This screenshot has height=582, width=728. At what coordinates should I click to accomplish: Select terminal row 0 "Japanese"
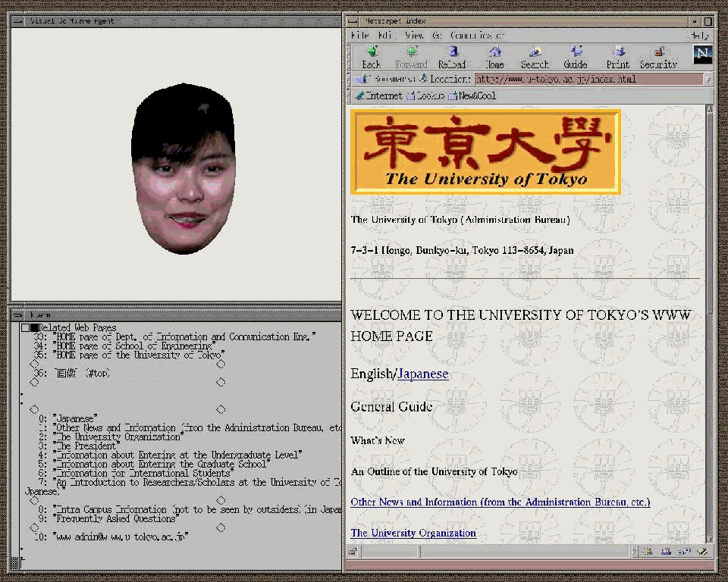pos(68,418)
